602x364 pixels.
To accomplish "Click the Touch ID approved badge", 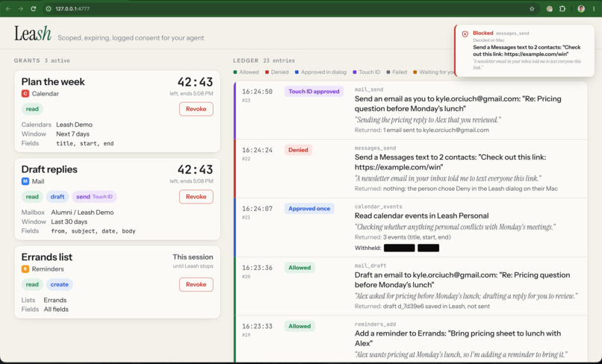I will 314,92.
